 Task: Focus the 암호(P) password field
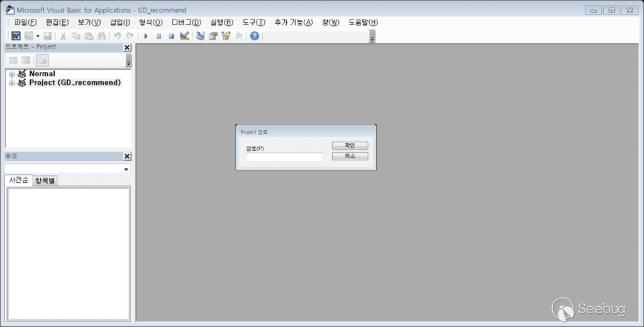tap(285, 157)
